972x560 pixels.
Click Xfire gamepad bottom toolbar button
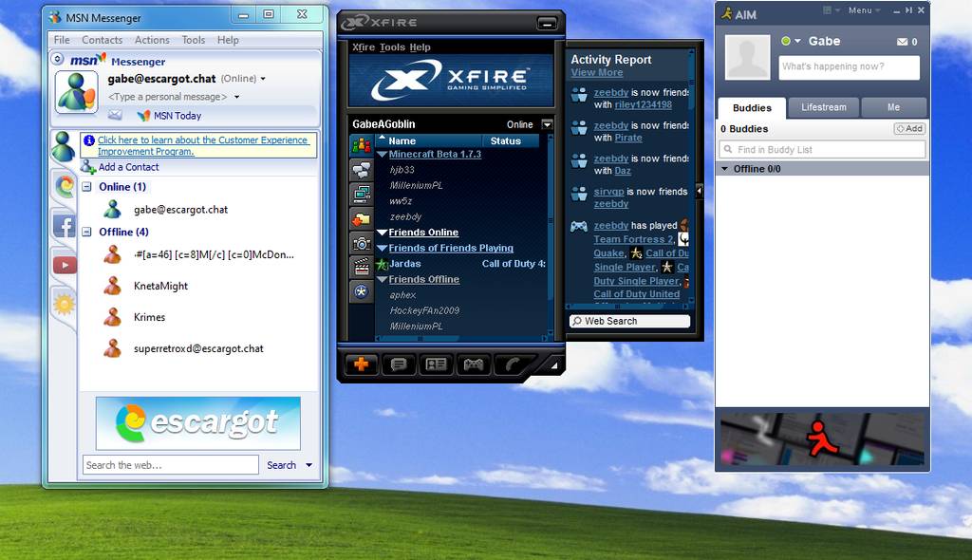474,364
